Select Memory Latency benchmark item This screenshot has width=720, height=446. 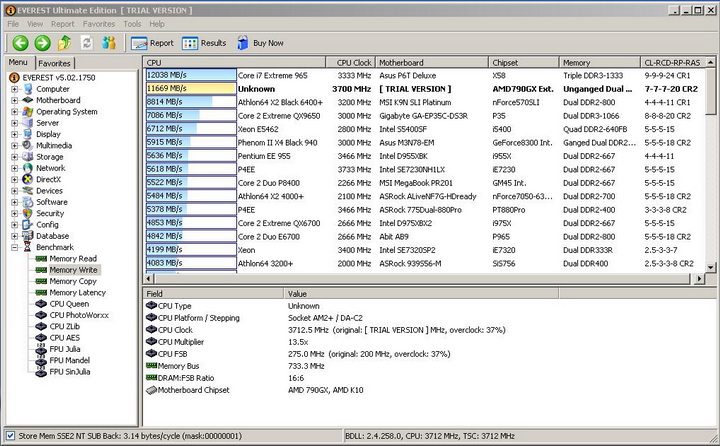pos(76,293)
